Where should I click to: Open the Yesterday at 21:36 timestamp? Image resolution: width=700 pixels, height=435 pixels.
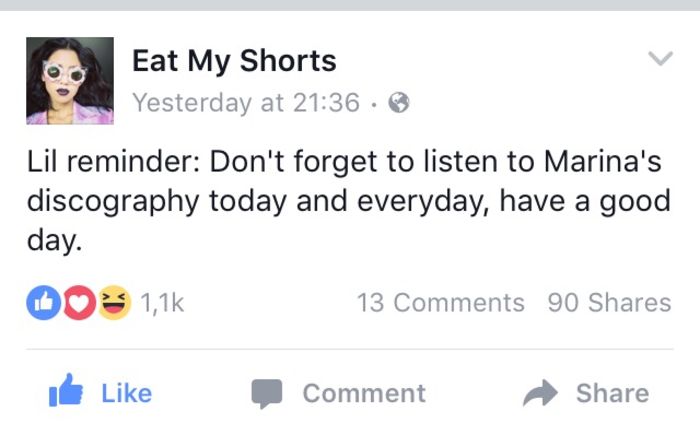click(x=246, y=103)
